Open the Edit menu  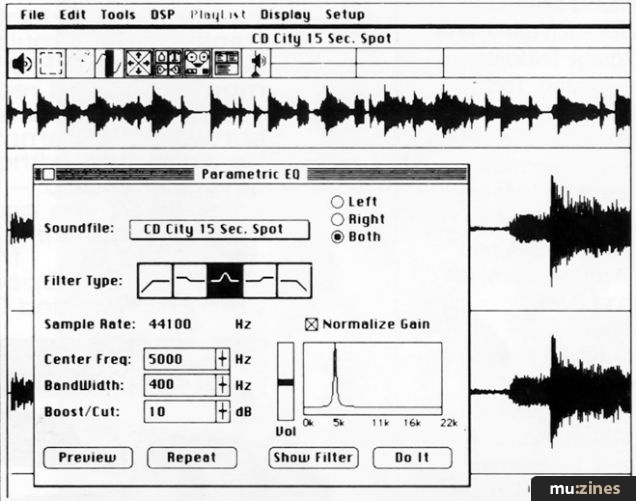click(x=73, y=15)
